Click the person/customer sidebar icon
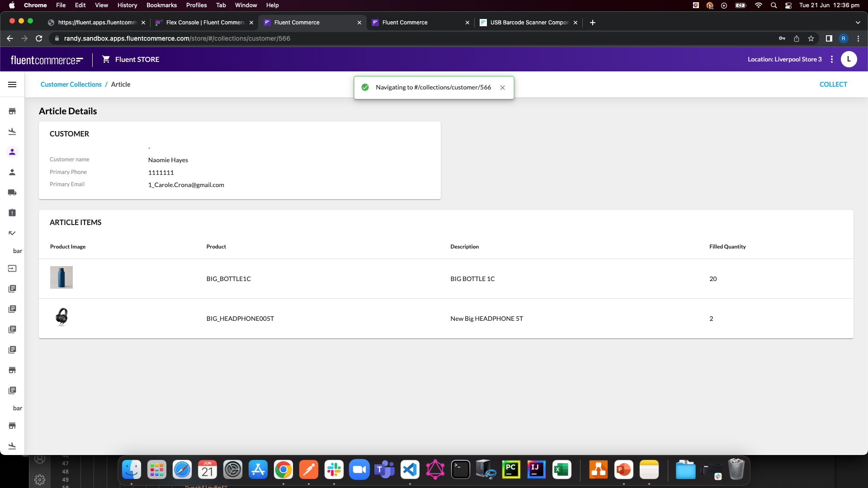 (12, 152)
